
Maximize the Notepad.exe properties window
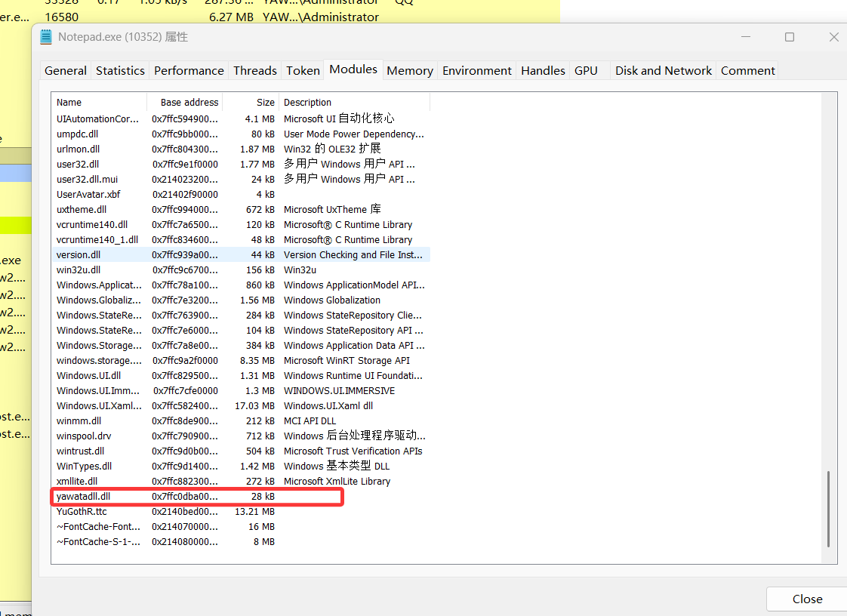(x=789, y=37)
